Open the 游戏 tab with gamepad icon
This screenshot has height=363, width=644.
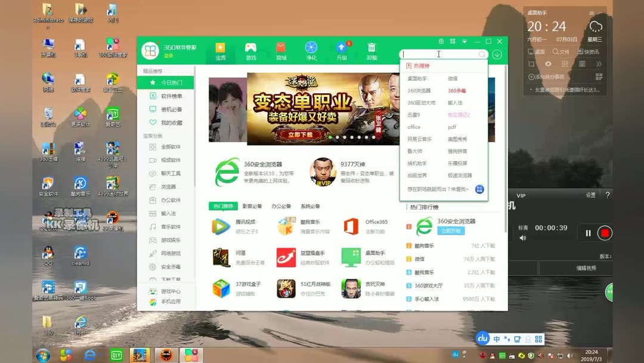pos(251,51)
